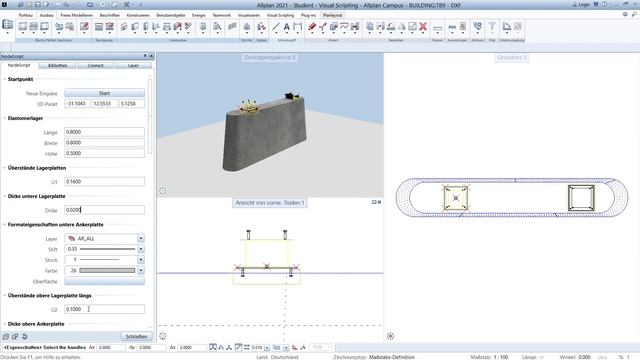640x360 pixels.
Task: Click the Login link in title bar
Action: 584,5
